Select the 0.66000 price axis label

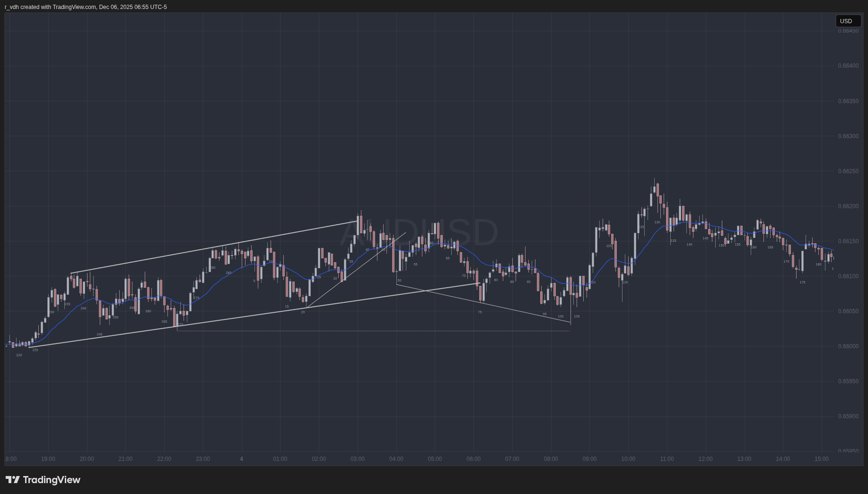click(848, 346)
